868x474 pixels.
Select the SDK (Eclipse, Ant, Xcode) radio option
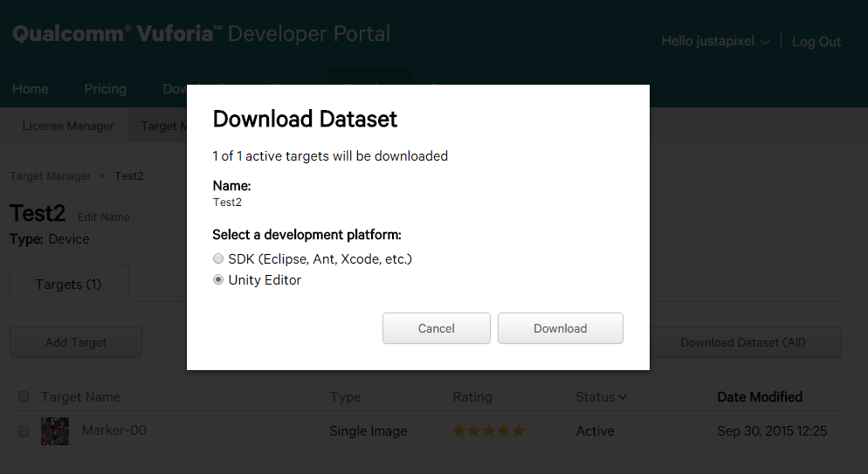tap(218, 259)
